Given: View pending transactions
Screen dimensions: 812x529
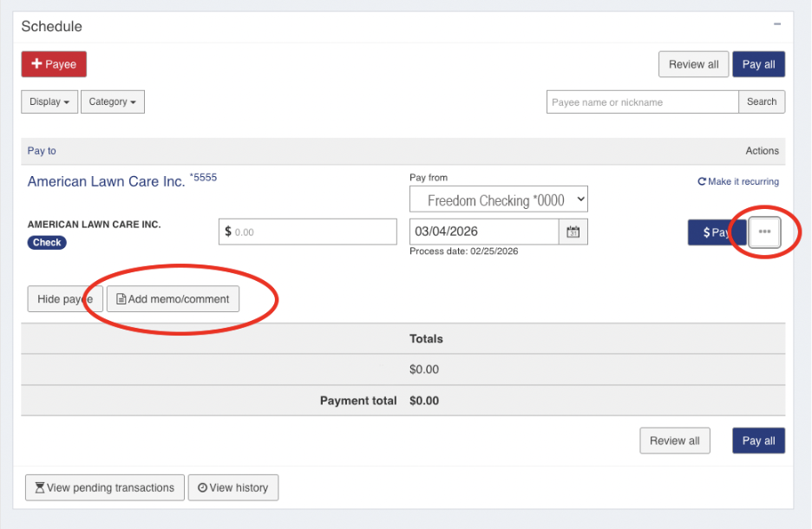Looking at the screenshot, I should (x=105, y=487).
